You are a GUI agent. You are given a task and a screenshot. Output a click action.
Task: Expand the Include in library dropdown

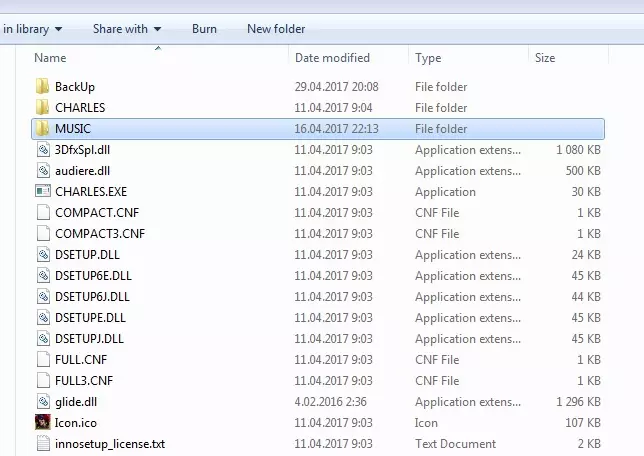click(x=32, y=29)
